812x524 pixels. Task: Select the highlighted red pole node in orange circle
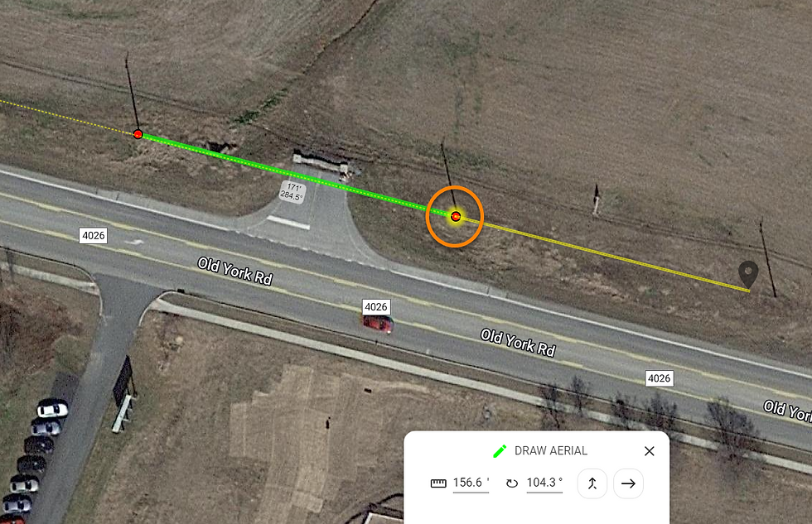point(456,216)
